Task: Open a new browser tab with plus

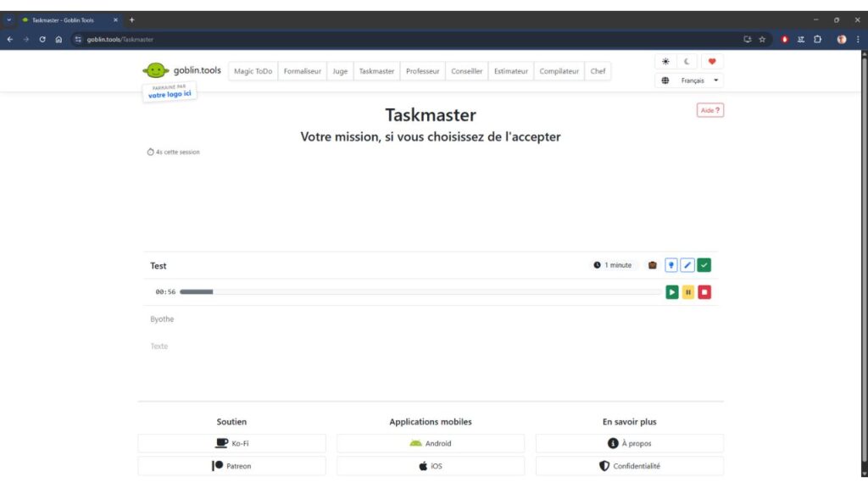Action: coord(131,20)
